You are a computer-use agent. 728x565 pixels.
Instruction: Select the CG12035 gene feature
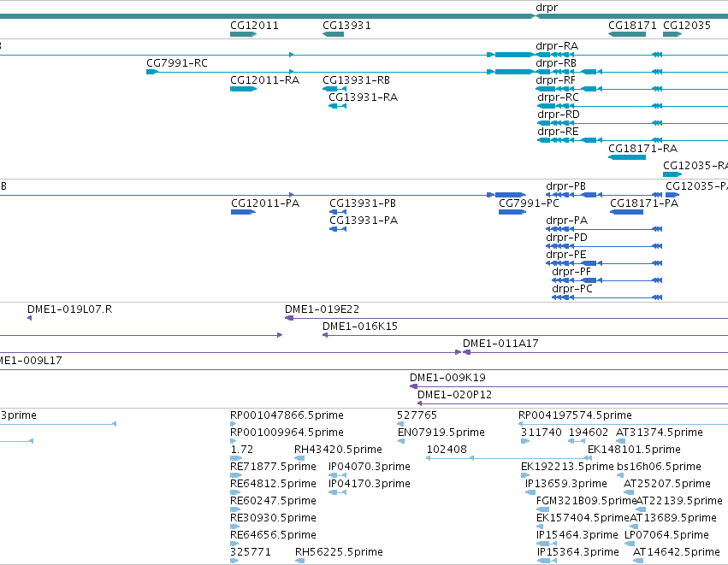pyautogui.click(x=672, y=34)
